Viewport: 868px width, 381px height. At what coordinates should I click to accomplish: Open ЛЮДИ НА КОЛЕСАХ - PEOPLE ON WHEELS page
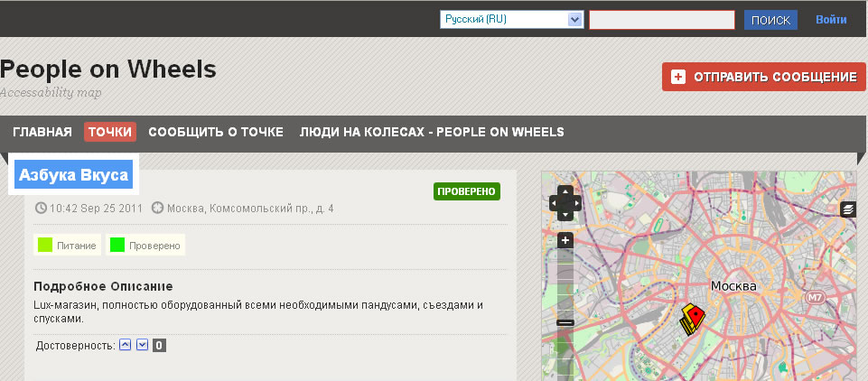pos(432,132)
